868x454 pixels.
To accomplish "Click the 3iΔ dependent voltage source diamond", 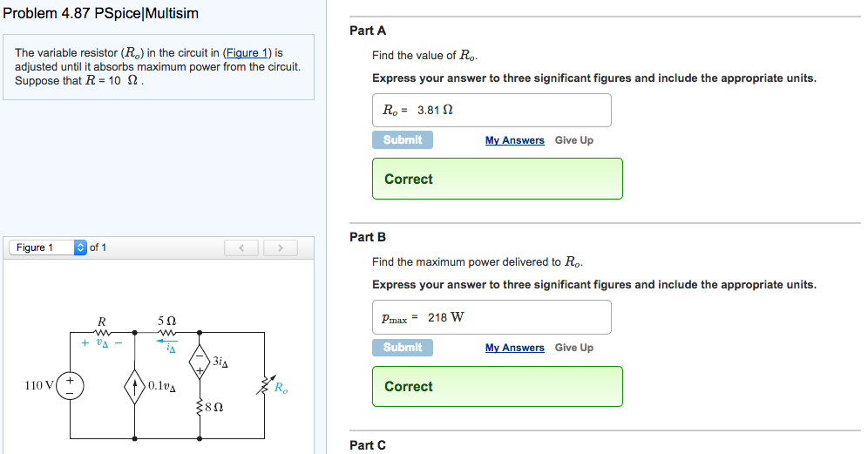I will [201, 359].
